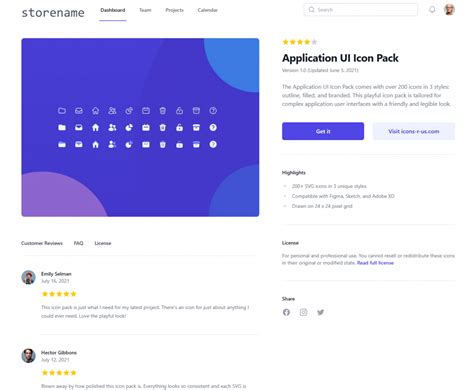Click "200+ SVG icons in 3 unique styles"
The height and width of the screenshot is (390, 474).
[x=329, y=186]
